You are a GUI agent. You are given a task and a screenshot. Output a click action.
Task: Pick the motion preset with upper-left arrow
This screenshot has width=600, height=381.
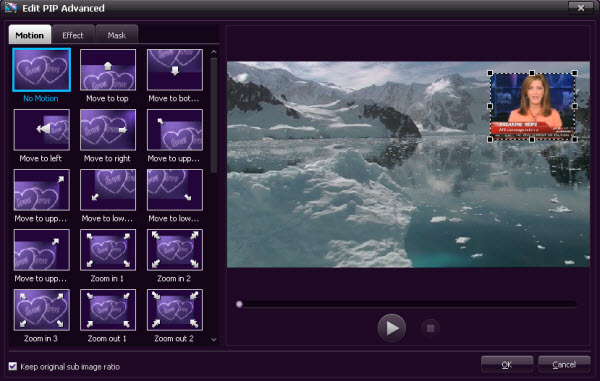click(175, 130)
